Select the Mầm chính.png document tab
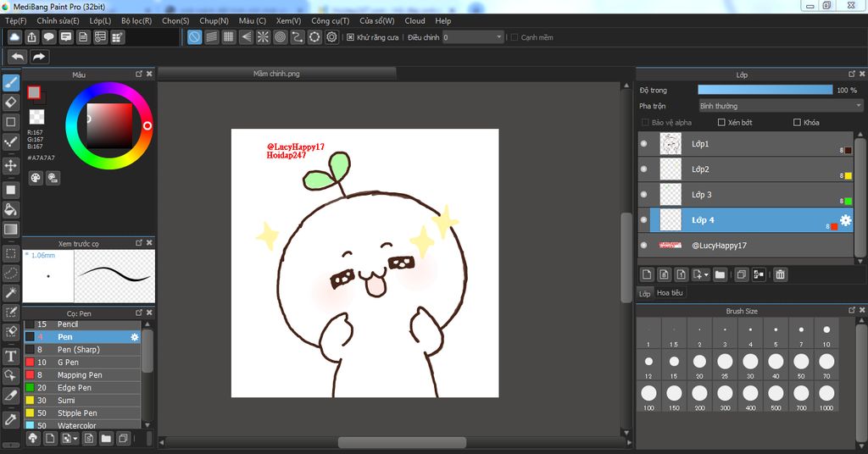Viewport: 868px width, 454px height. click(276, 74)
